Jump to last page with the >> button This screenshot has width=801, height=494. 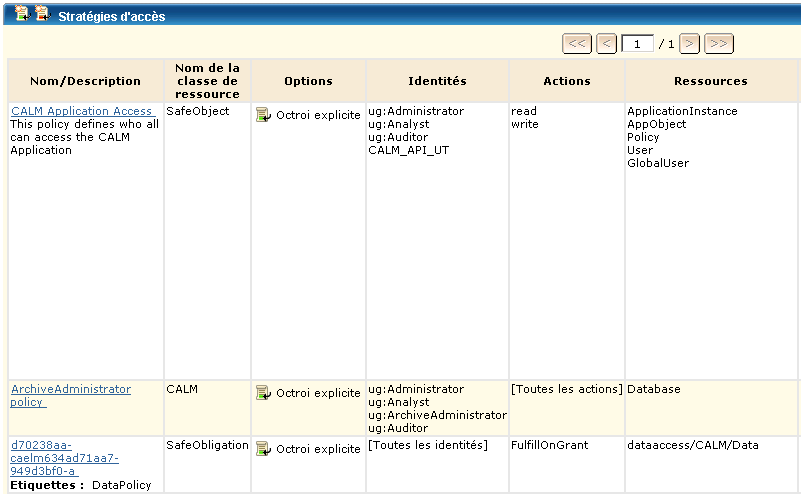[719, 43]
